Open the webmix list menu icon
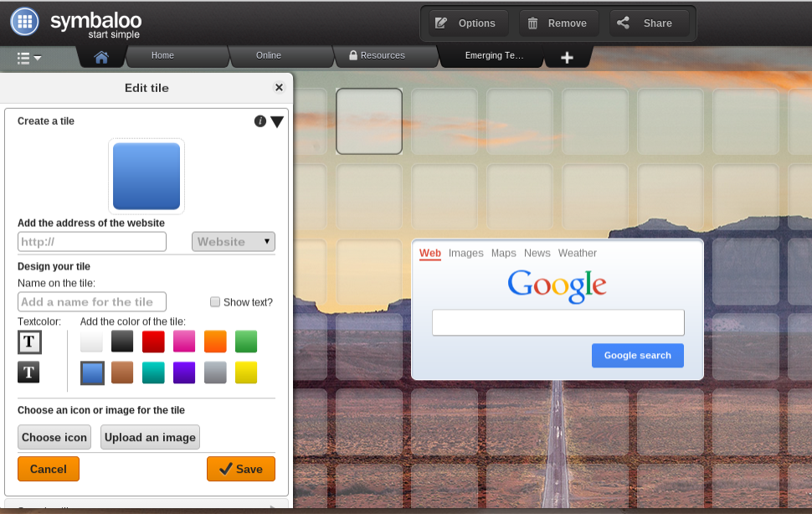The height and width of the screenshot is (514, 812). tap(29, 58)
